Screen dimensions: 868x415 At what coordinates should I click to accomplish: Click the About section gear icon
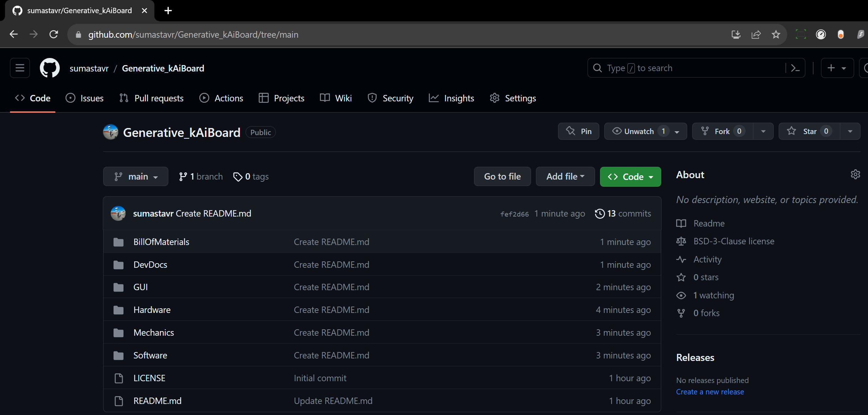point(855,174)
